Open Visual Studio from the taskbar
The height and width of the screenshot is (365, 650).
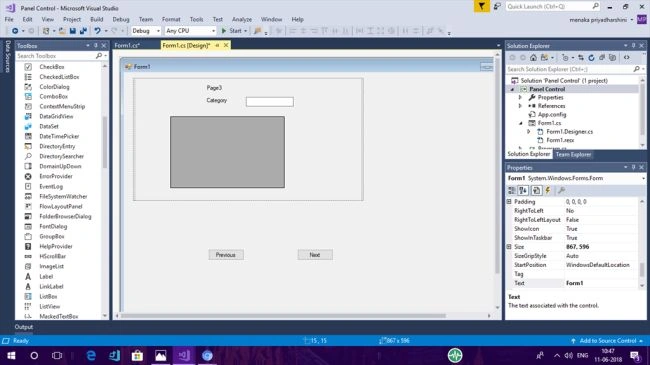(184, 355)
